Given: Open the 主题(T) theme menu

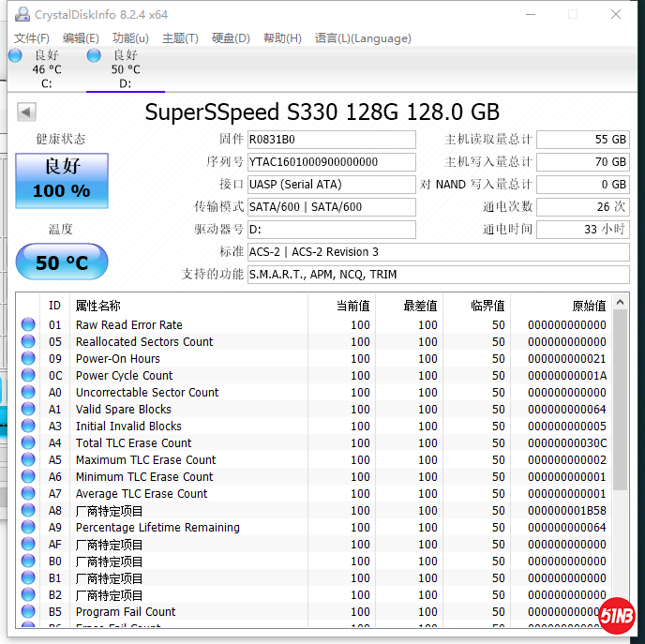Looking at the screenshot, I should click(x=180, y=38).
